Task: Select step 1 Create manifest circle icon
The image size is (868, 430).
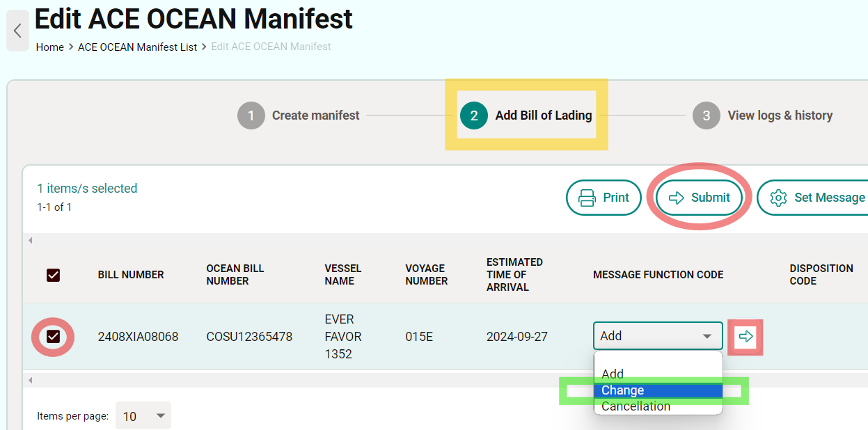Action: (251, 116)
